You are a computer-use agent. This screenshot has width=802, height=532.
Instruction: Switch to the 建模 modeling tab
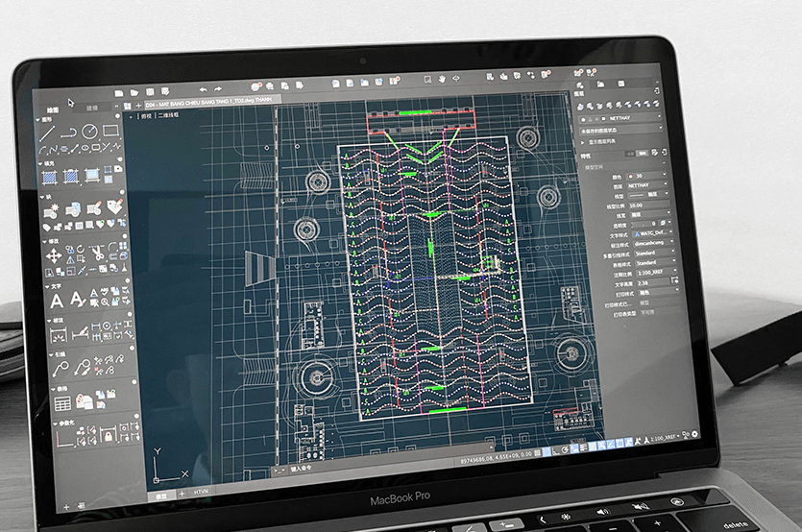coord(91,108)
